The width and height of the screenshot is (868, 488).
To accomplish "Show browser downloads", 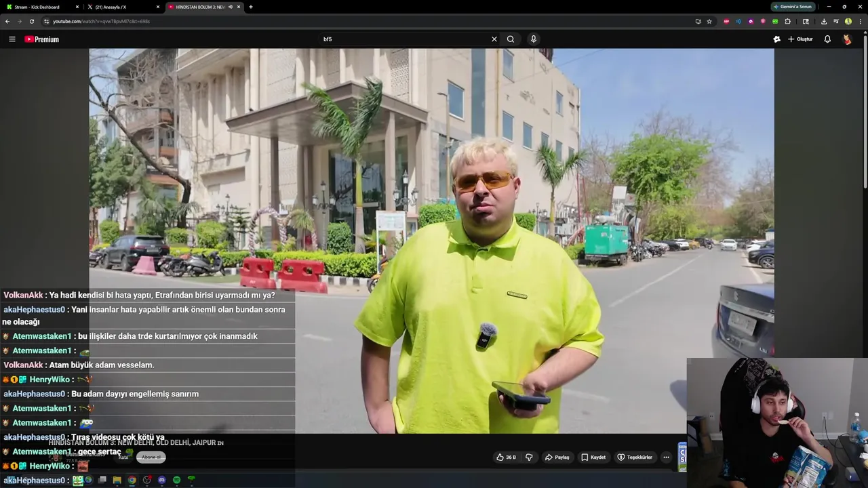I will click(x=824, y=21).
